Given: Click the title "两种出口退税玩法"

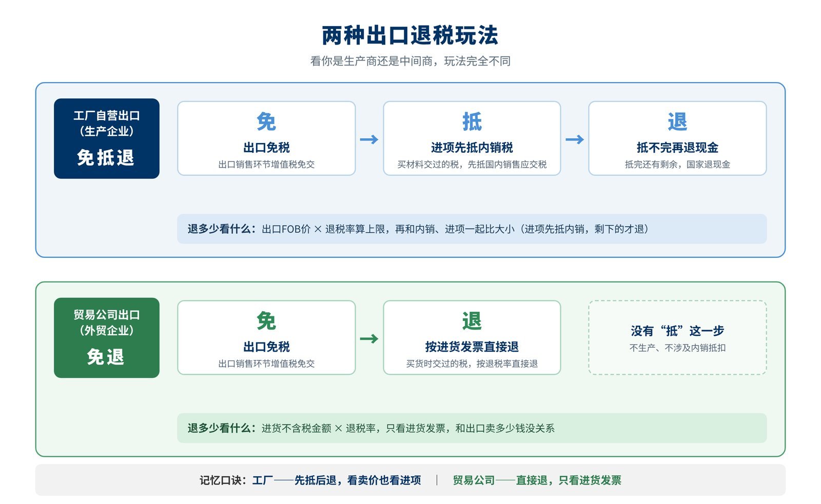Looking at the screenshot, I should click(x=410, y=35).
